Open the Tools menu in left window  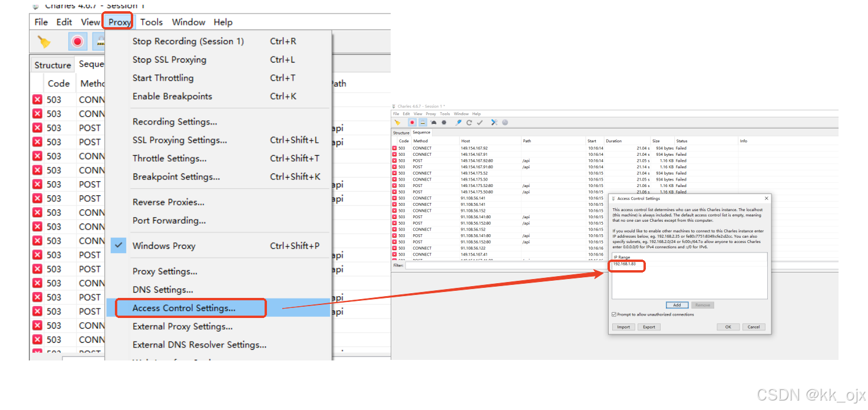(151, 22)
